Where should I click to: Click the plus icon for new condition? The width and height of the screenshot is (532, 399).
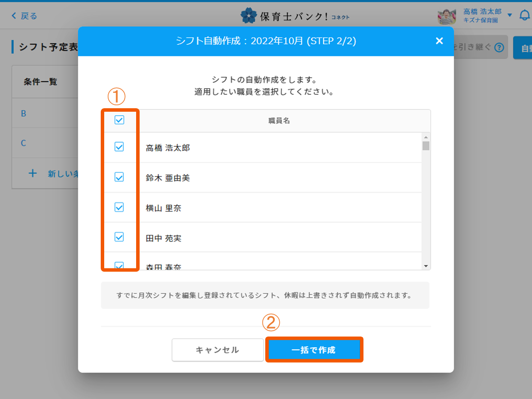(33, 174)
